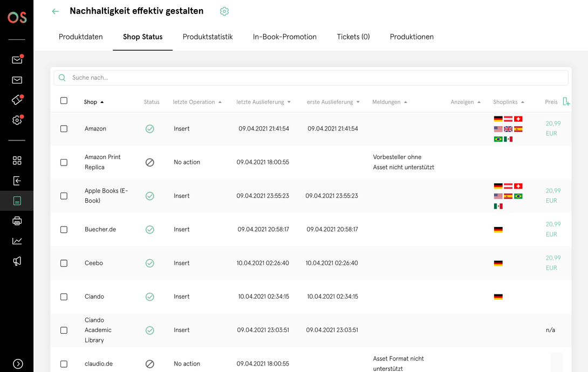Open title settings gear icon
The height and width of the screenshot is (372, 588).
click(x=224, y=11)
